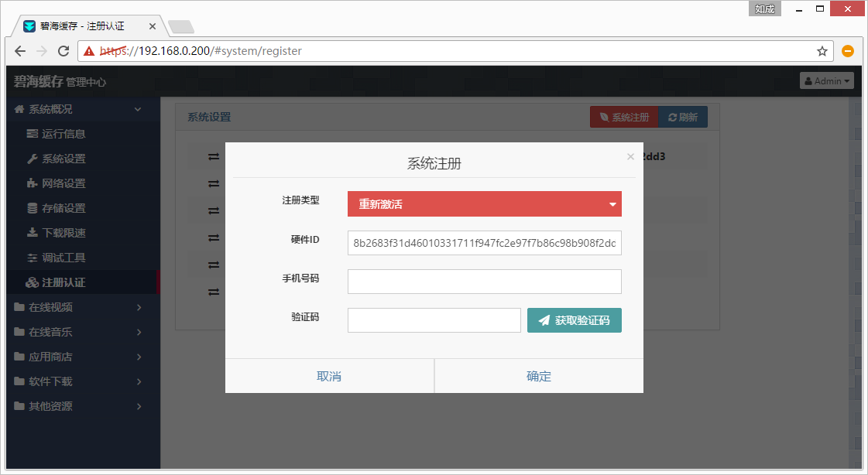Click the insecure HTTPS warning triangle icon
The height and width of the screenshot is (475, 868).
pyautogui.click(x=90, y=51)
